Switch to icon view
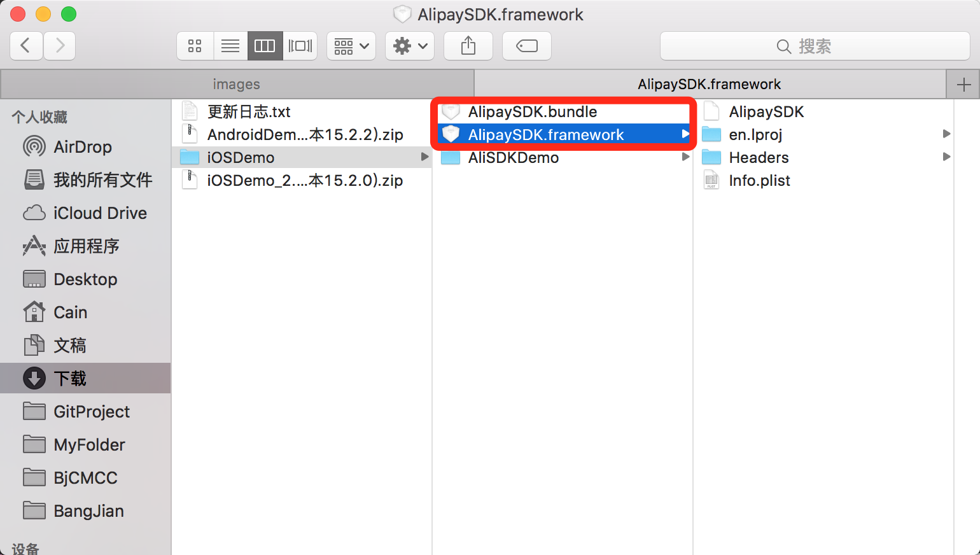Screen dimensions: 980x555 195,46
